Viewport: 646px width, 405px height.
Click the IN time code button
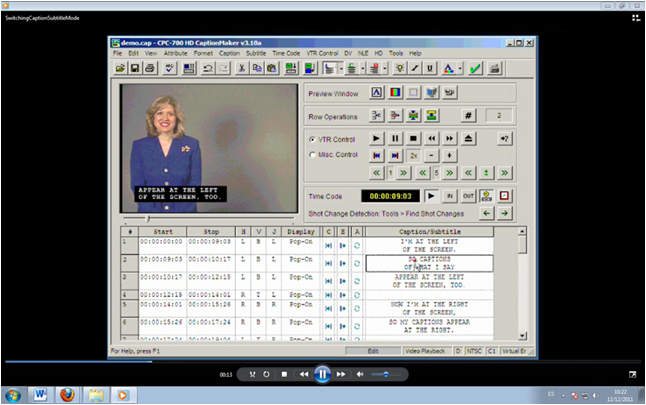[450, 196]
